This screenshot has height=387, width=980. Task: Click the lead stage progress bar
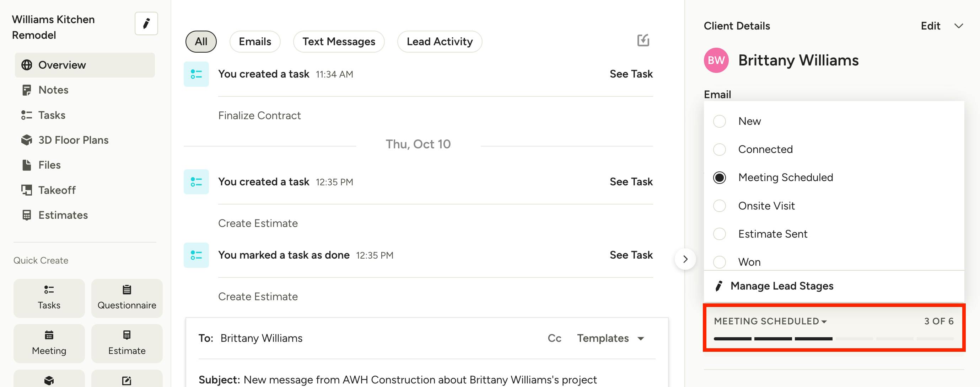(833, 338)
